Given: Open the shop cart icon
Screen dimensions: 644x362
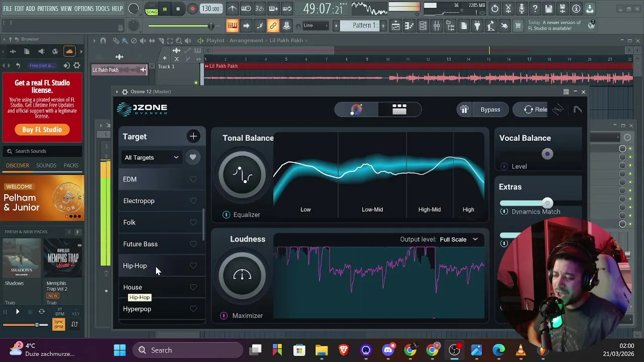Looking at the screenshot, I should [518, 26].
